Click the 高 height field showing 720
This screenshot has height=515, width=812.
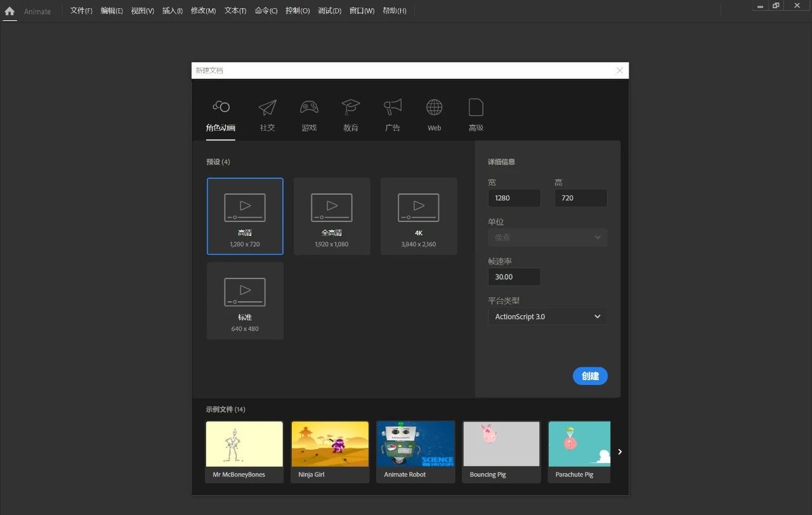pyautogui.click(x=580, y=198)
